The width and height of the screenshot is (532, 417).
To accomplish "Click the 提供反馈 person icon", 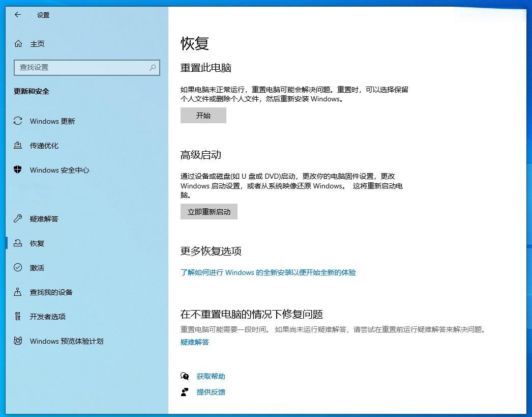I will (x=185, y=392).
